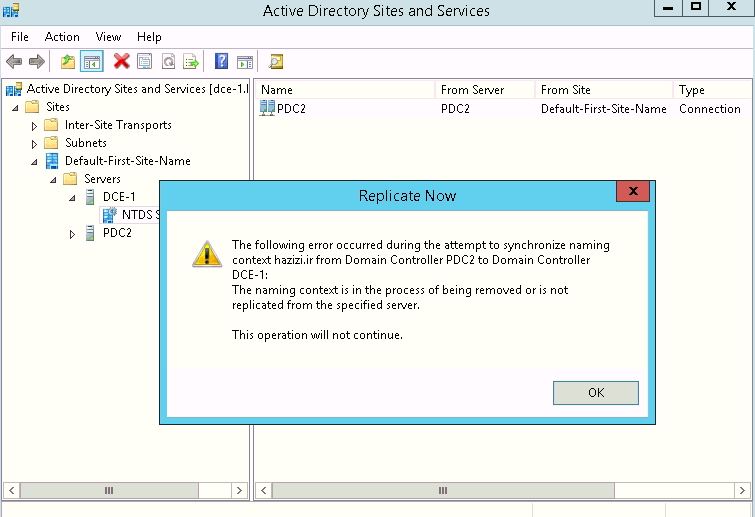Open the Properties toolbar icon
Image resolution: width=755 pixels, height=517 pixels.
[x=144, y=62]
